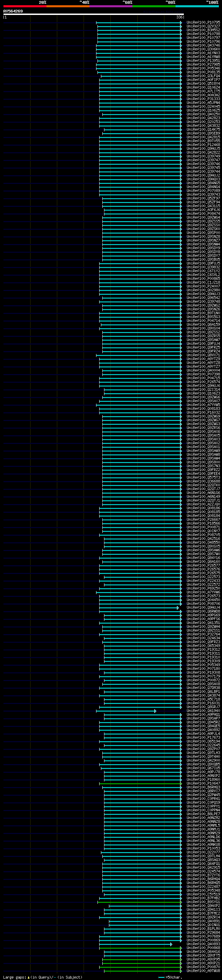The image size is (222, 980).
Task: Click the cyan ~100% identity legend segment
Action: tap(197, 6)
